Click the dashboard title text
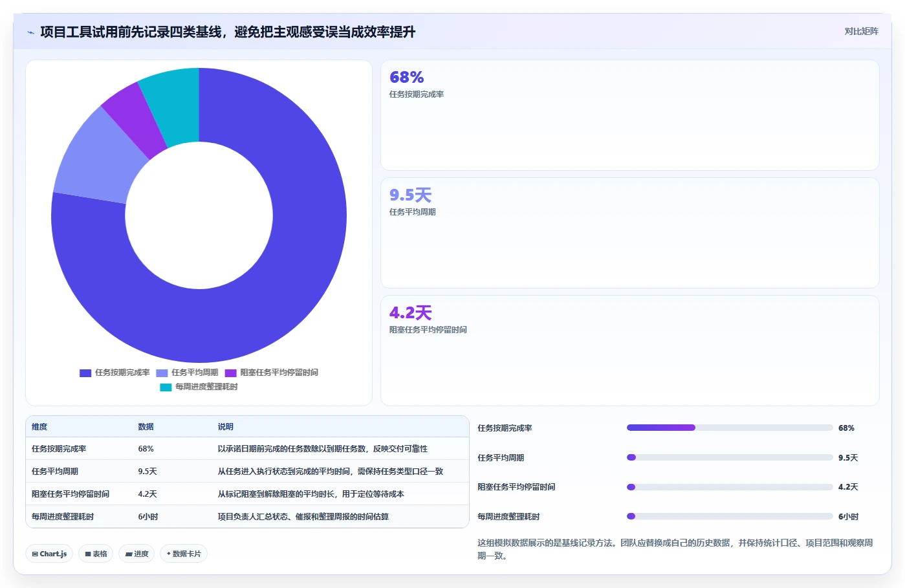Viewport: 905px width, 588px height. tap(228, 32)
